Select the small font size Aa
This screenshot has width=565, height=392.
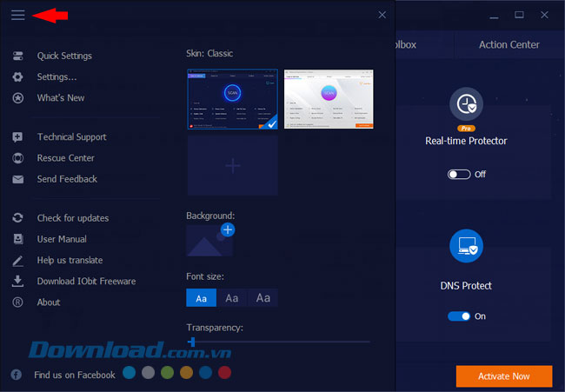[201, 298]
